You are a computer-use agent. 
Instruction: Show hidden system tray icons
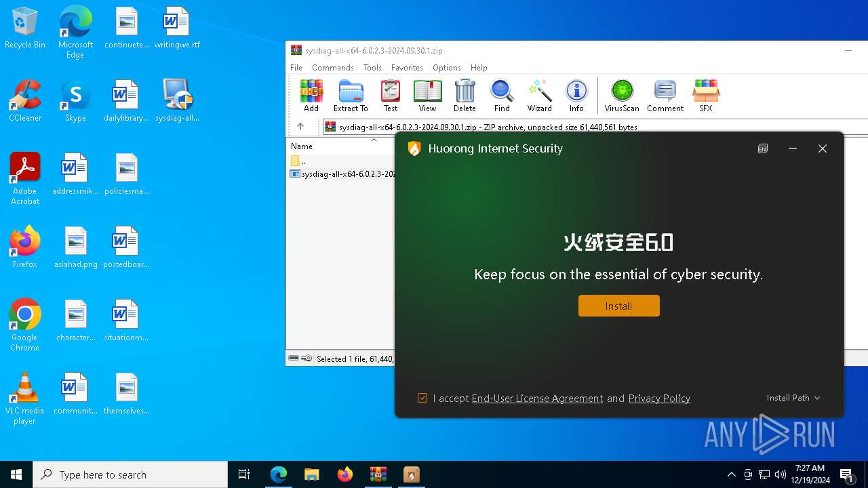click(x=732, y=474)
